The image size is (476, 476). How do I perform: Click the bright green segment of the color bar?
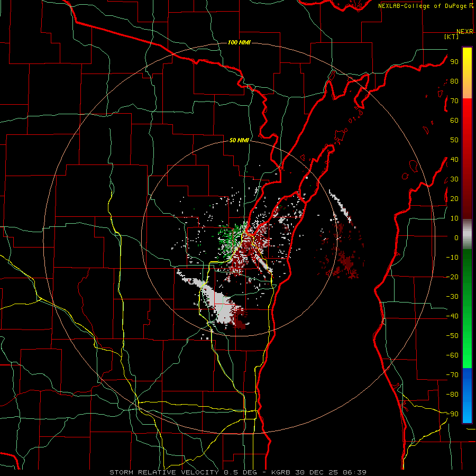click(467, 340)
